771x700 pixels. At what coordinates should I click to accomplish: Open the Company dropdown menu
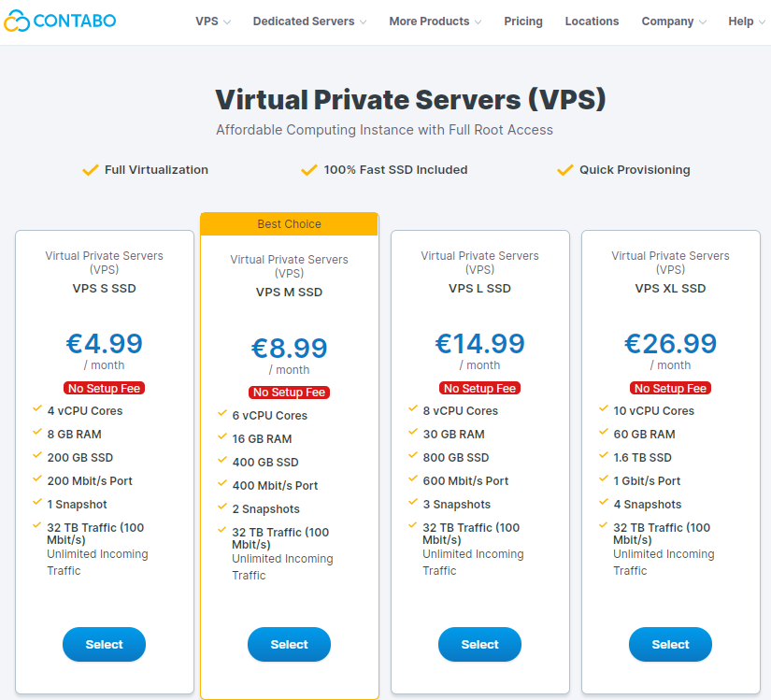pyautogui.click(x=674, y=21)
